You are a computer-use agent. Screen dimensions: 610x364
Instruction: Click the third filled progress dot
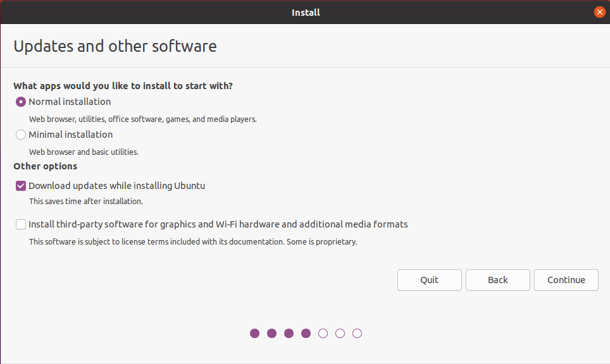[x=289, y=333]
